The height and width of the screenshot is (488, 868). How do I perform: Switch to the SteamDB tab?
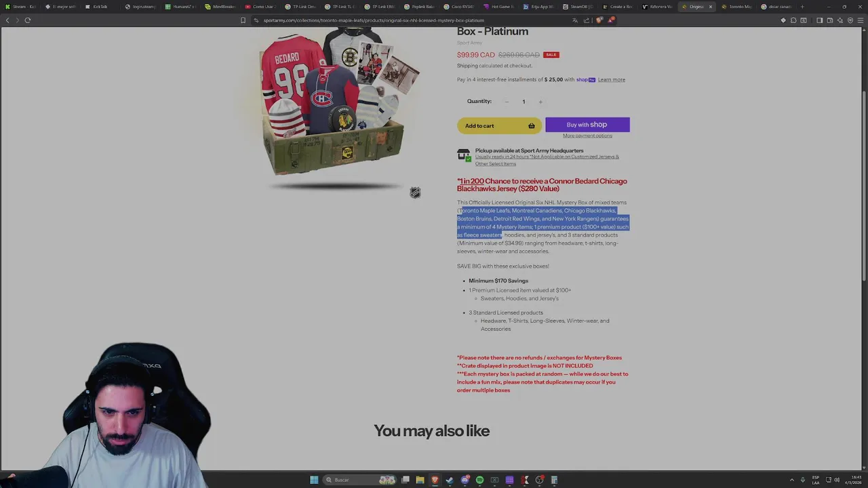click(x=578, y=7)
